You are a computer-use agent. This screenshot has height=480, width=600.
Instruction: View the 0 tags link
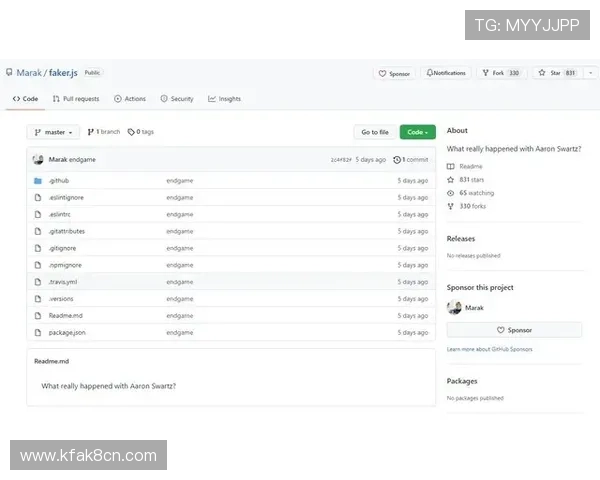[x=141, y=132]
